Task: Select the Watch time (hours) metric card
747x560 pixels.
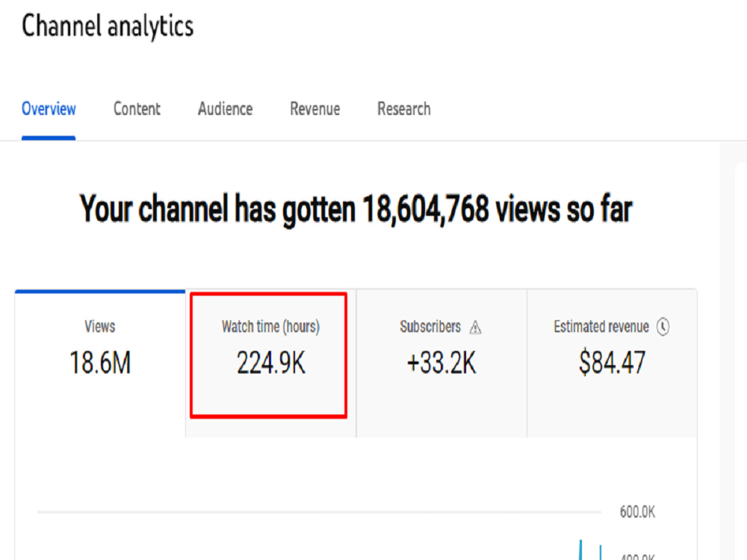Action: pyautogui.click(x=270, y=363)
